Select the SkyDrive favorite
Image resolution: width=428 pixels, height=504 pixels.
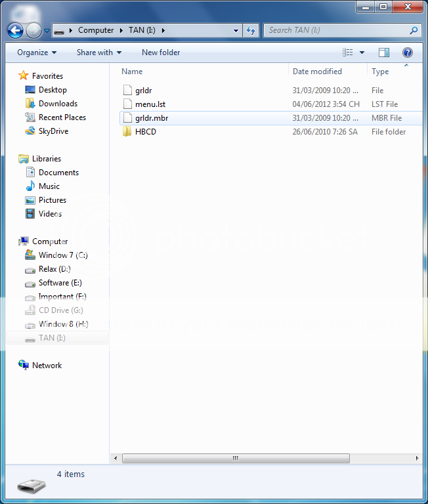[x=53, y=131]
